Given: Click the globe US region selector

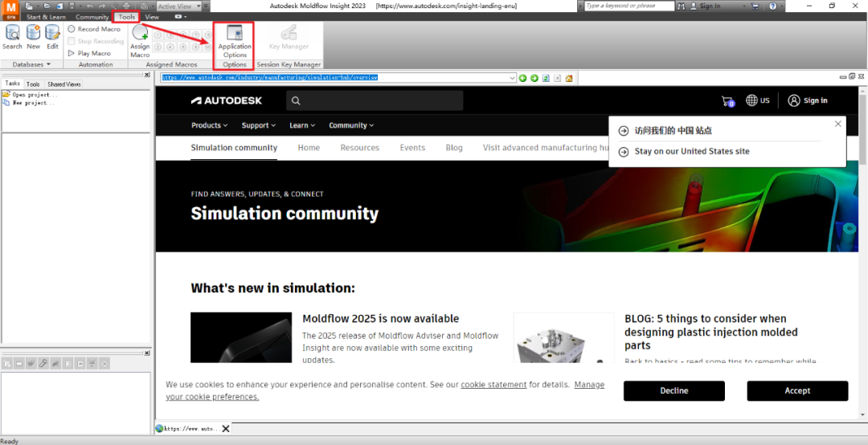Looking at the screenshot, I should point(758,100).
